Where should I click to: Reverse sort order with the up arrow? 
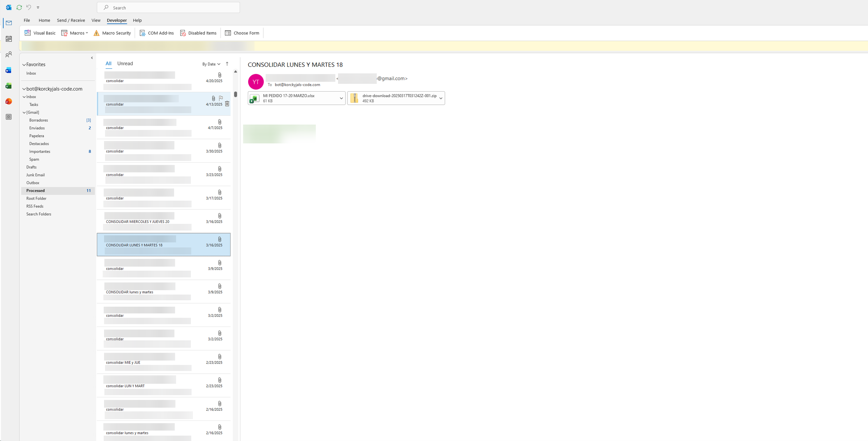[227, 64]
